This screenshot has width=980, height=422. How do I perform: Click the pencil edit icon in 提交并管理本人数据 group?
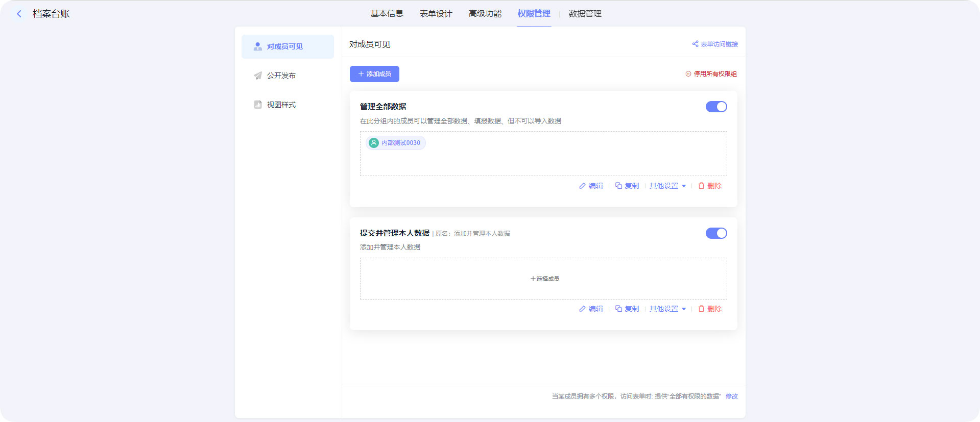[x=582, y=309]
